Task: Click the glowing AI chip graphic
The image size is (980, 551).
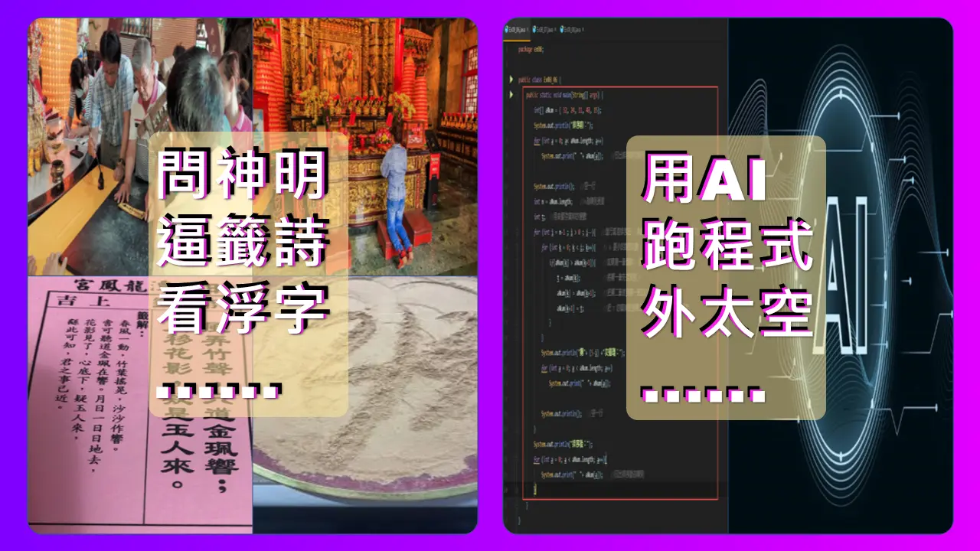Action: (841, 275)
